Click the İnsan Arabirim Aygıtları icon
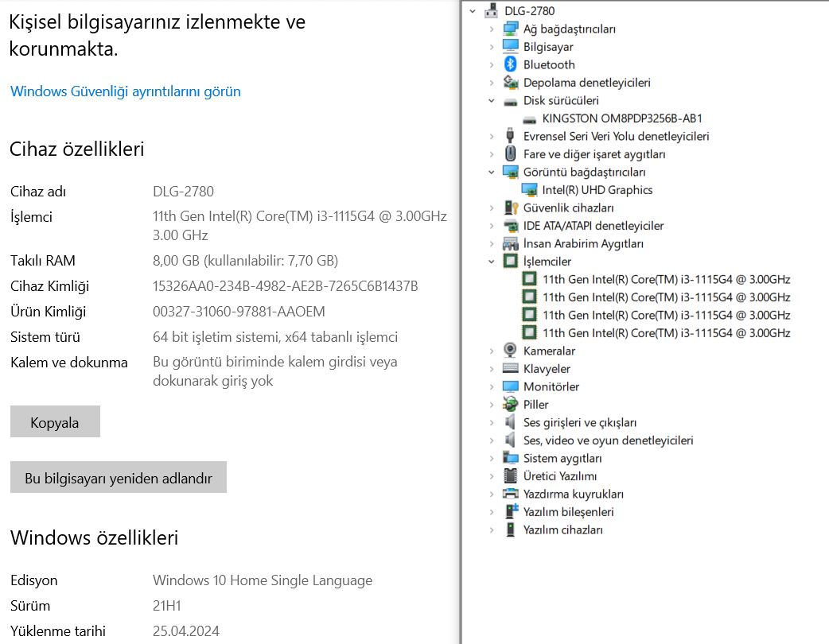 (510, 243)
